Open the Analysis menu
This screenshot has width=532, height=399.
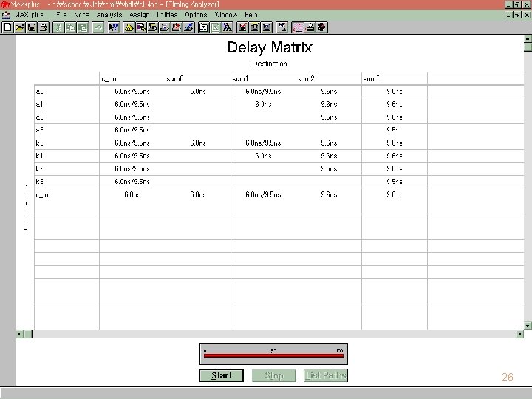tap(109, 15)
